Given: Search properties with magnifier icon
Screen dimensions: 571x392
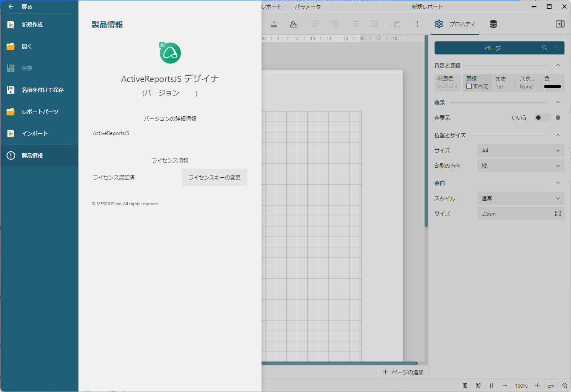Looking at the screenshot, I should [545, 48].
